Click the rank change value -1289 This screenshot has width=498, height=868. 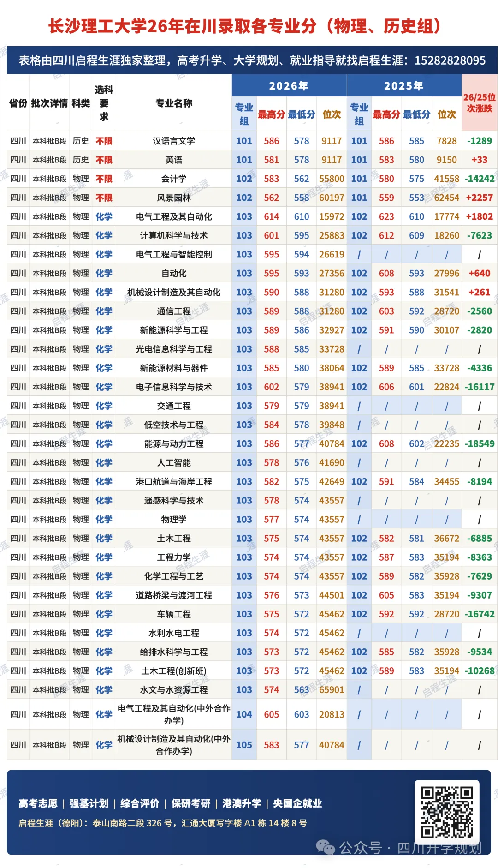point(480,141)
